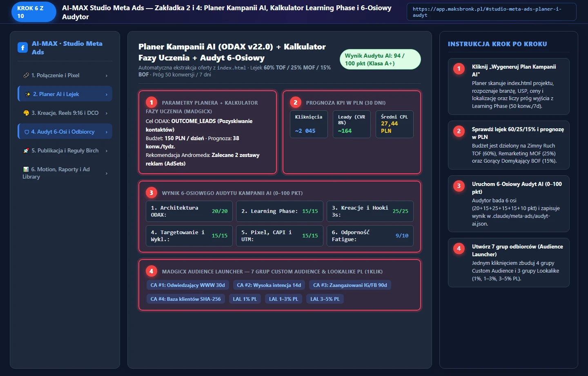This screenshot has width=588, height=376.
Task: Expand chevron on Audyt 6-Osi i Odbiorcy row
Action: [107, 132]
